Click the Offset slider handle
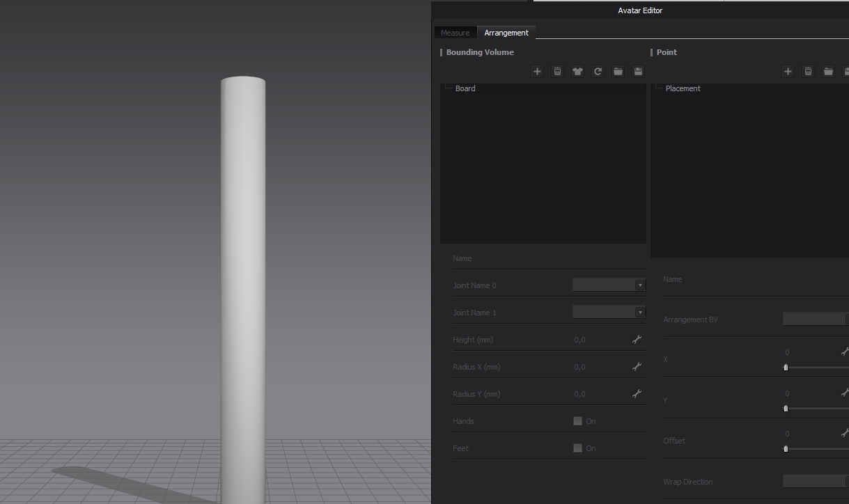Screen dimensions: 849x504 click(x=786, y=449)
